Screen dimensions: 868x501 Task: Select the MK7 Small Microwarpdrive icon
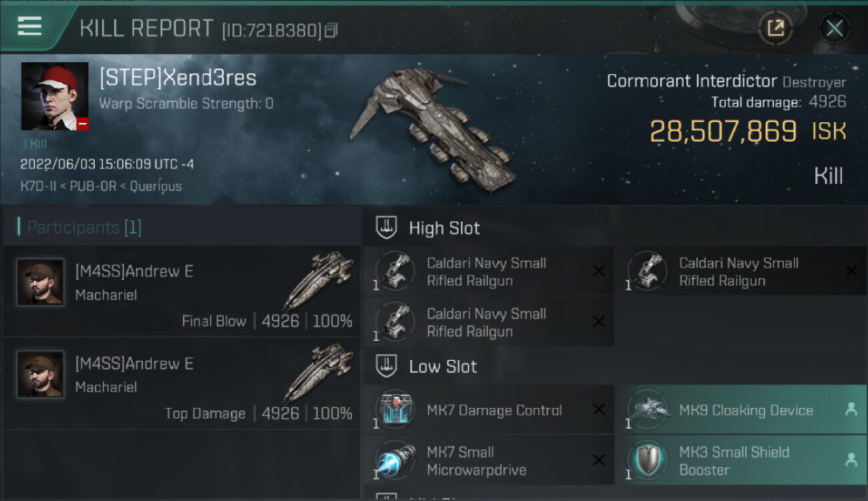pos(395,460)
